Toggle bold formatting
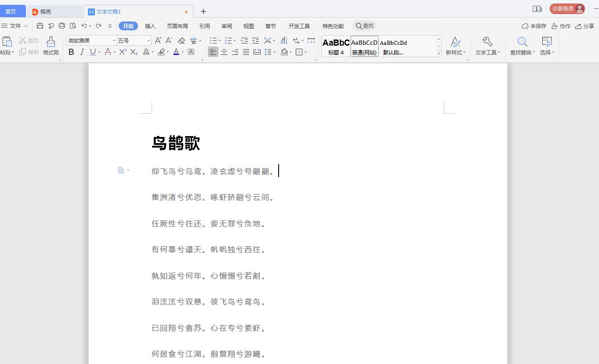Image resolution: width=599 pixels, height=364 pixels. point(71,52)
